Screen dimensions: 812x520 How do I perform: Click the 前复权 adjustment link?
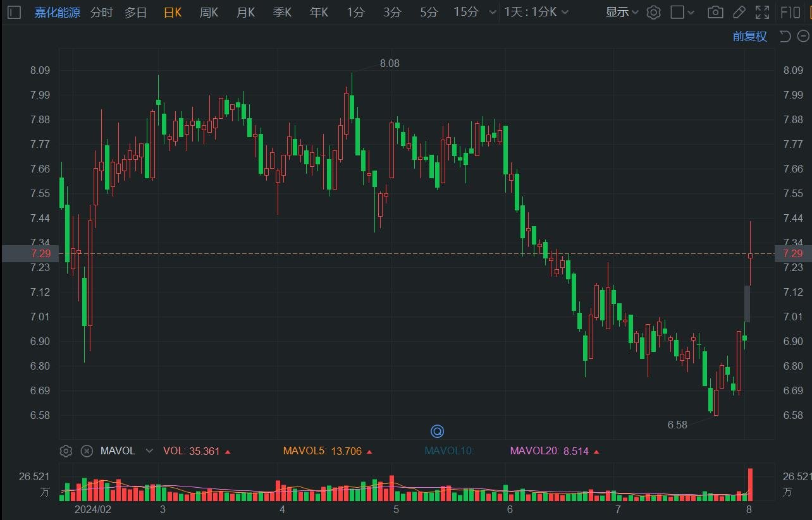click(749, 36)
